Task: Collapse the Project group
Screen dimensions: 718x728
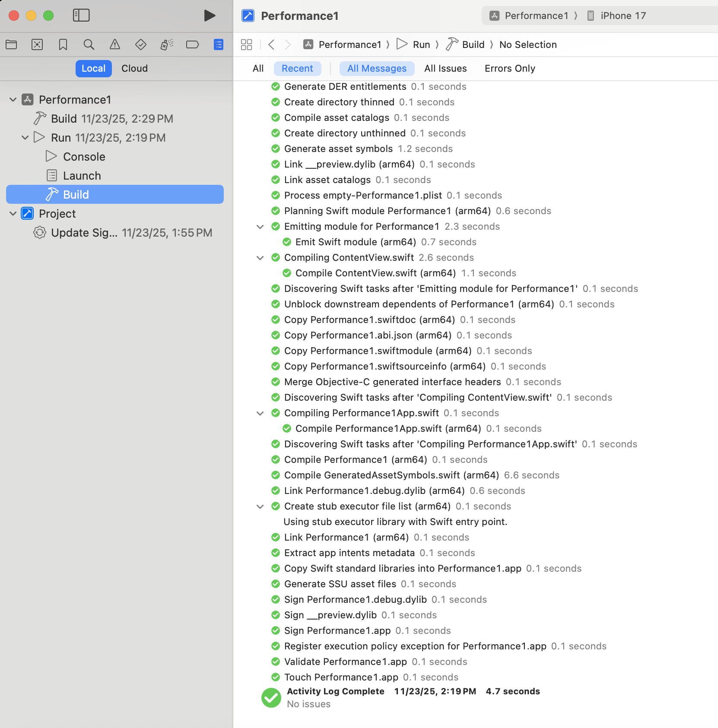Action: click(13, 214)
